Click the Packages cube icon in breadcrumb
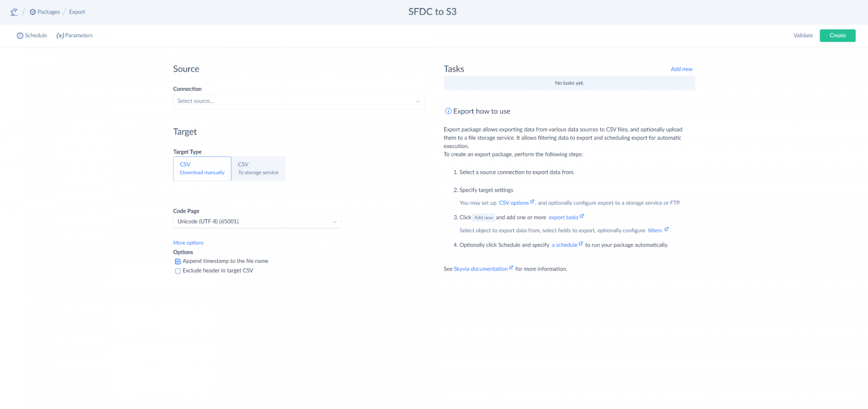The image size is (868, 409). (x=33, y=12)
